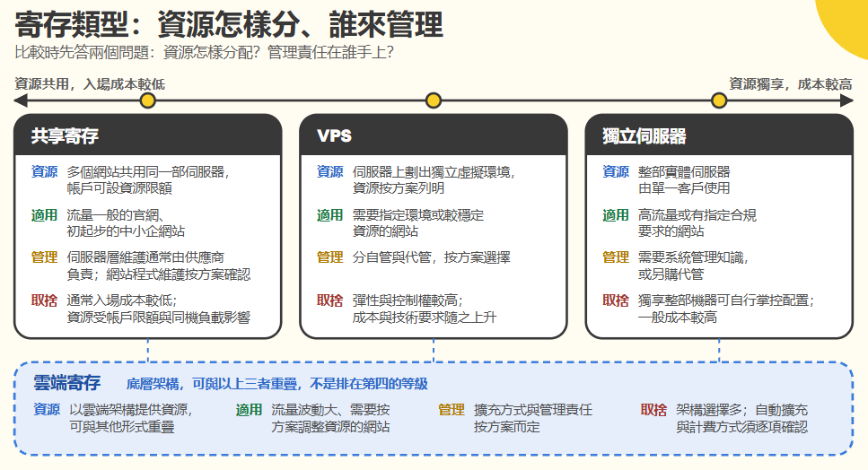Click text "高流量或有指定合規要求的網站"

coord(697,222)
